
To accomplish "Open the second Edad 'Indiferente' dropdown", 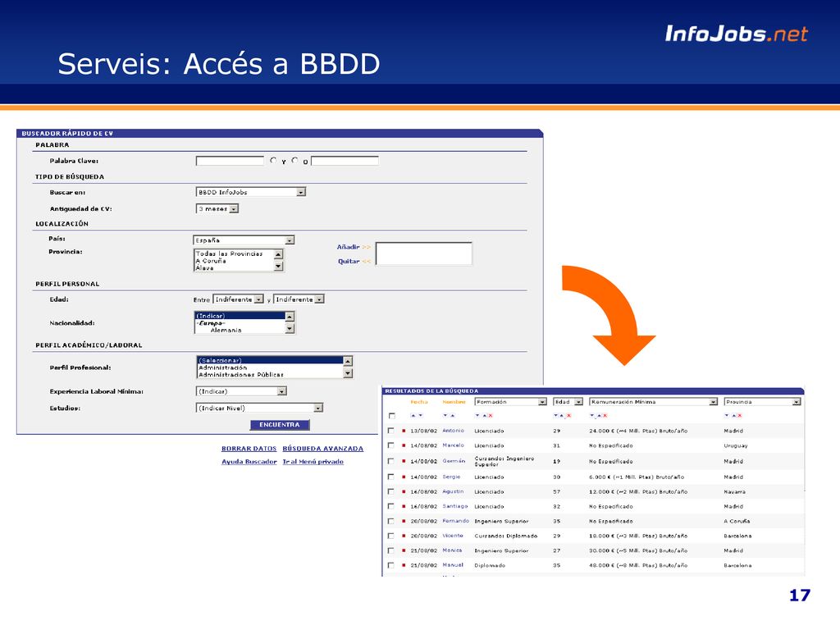I will click(299, 299).
